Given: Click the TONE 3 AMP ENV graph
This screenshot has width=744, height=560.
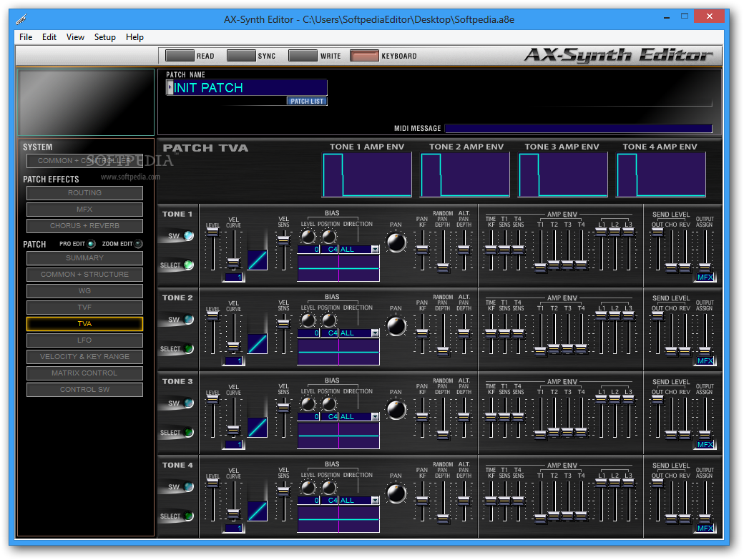Looking at the screenshot, I should [563, 175].
